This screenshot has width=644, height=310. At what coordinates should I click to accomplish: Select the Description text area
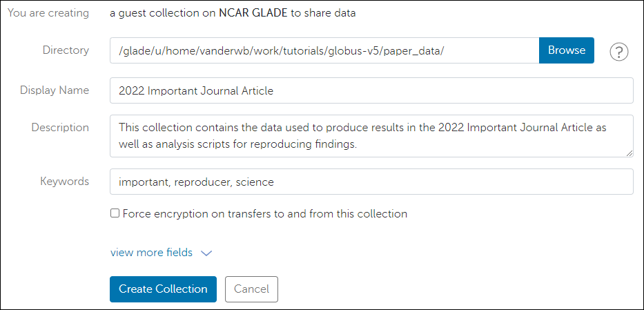[x=371, y=136]
